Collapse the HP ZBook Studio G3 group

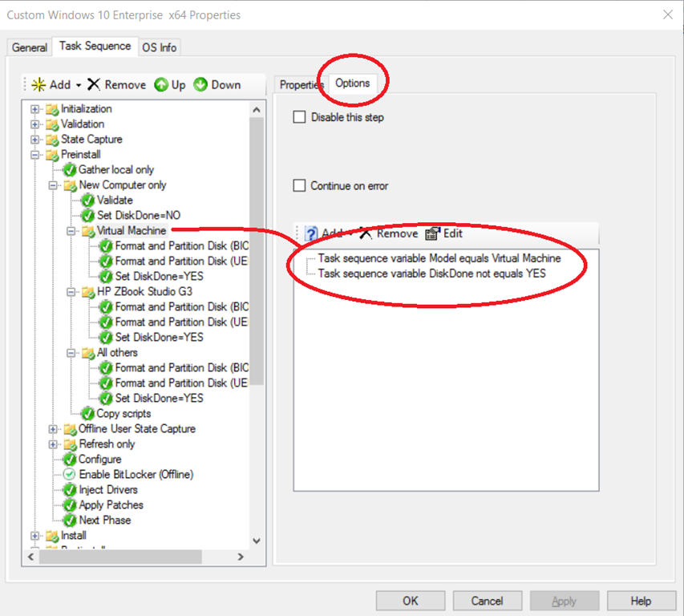(x=71, y=292)
